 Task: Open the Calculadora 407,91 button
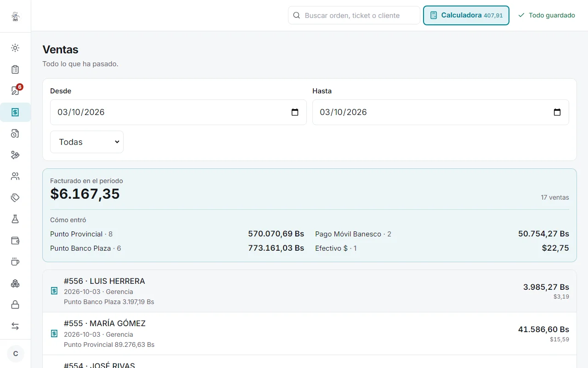click(466, 15)
